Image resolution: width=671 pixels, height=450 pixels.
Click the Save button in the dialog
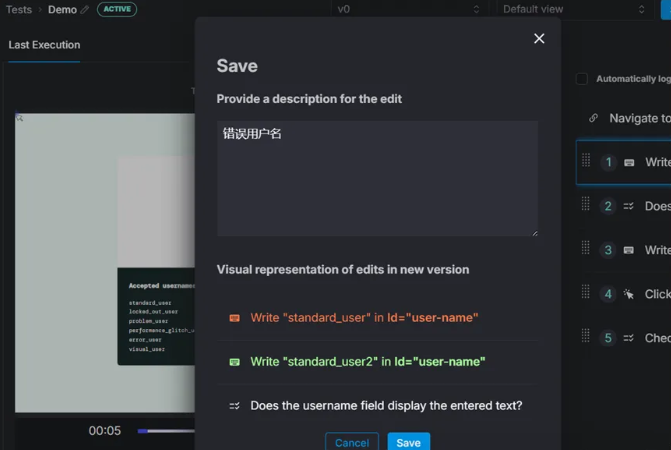tap(408, 442)
